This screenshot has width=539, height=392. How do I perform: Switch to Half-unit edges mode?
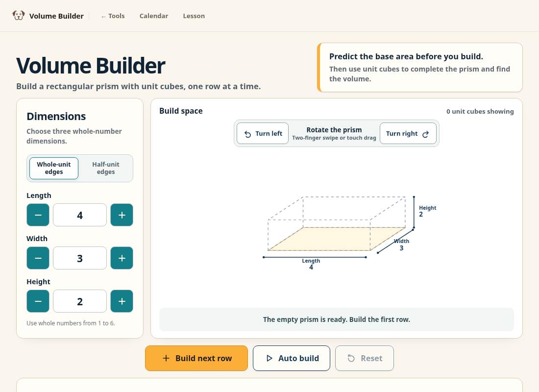(105, 168)
